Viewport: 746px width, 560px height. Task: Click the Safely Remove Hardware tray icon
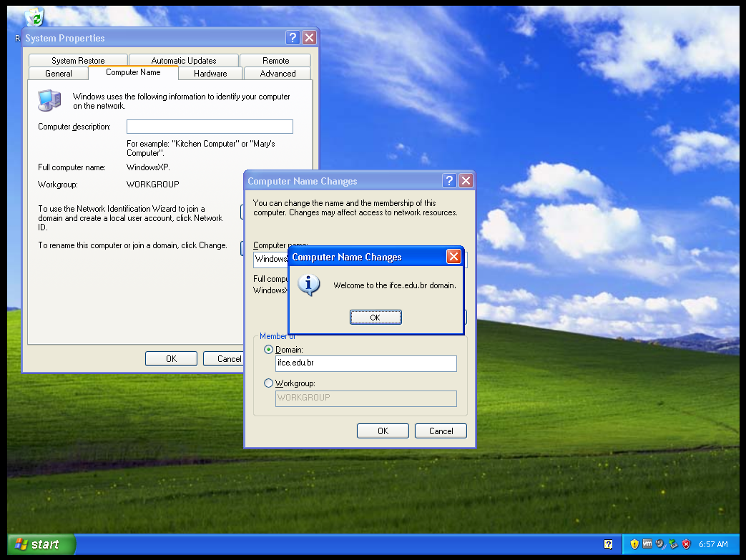673,544
